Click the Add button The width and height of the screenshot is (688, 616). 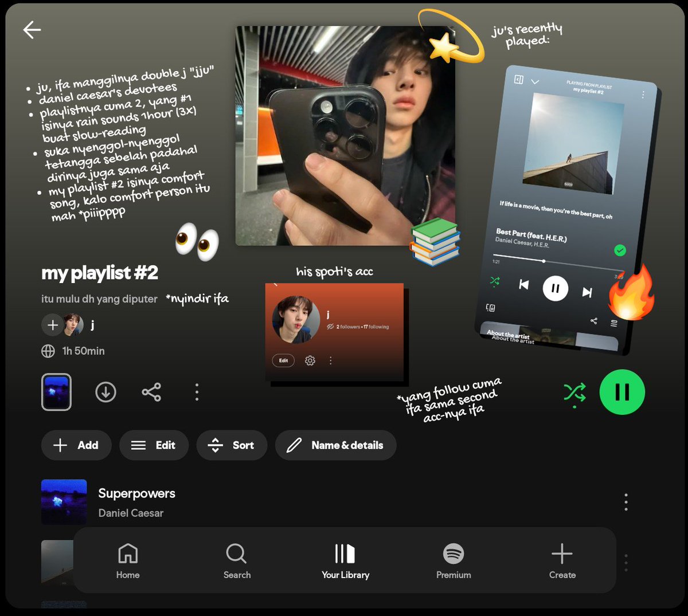point(76,445)
